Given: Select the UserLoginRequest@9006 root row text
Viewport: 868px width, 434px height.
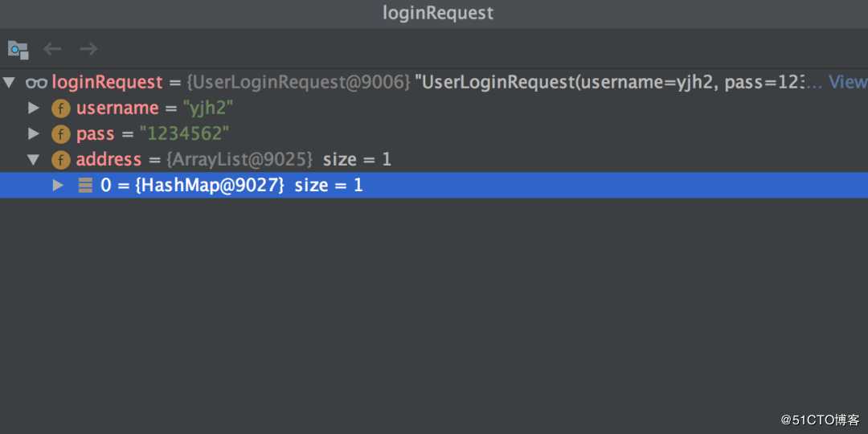Looking at the screenshot, I should pos(299,82).
